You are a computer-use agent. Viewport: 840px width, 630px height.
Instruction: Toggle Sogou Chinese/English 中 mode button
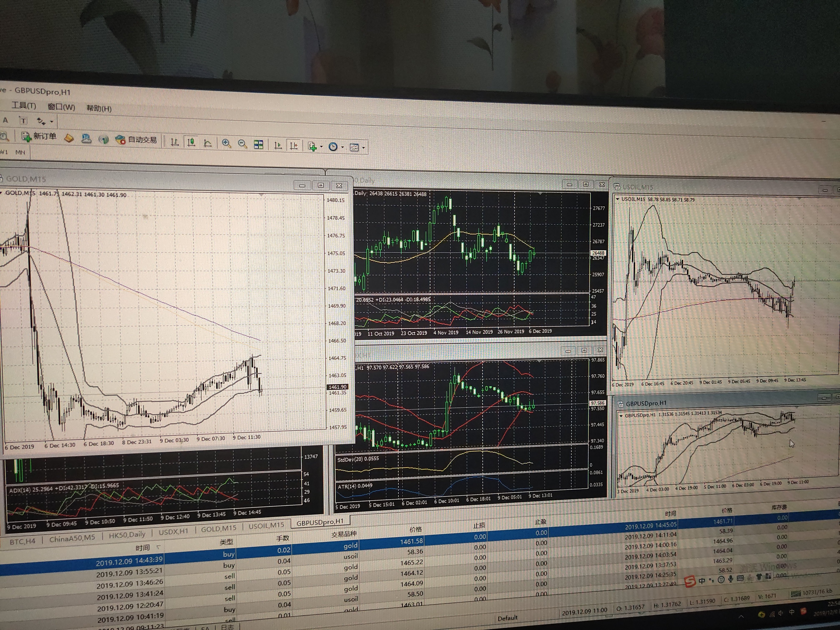702,581
